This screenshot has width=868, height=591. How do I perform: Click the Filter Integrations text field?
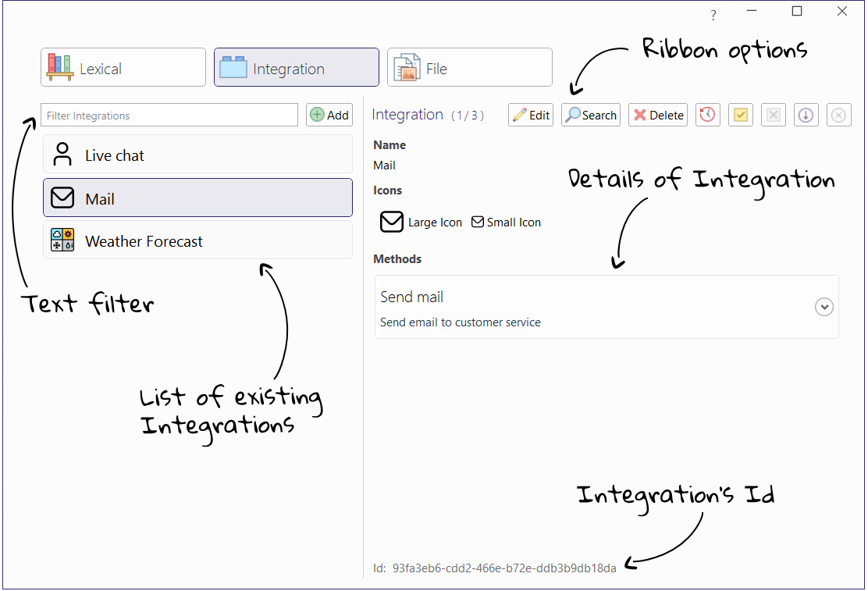tap(169, 114)
